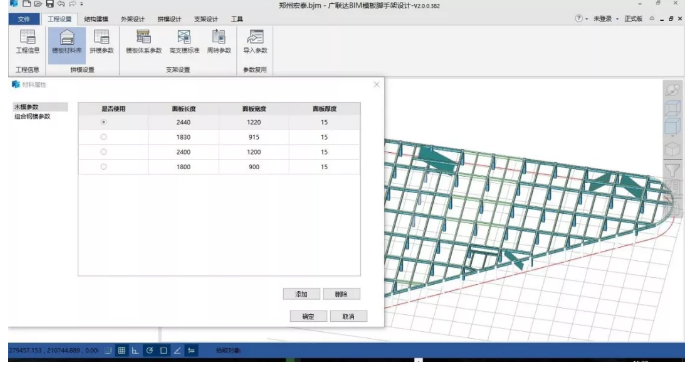Viewport: 695px width, 365px height.
Task: Click the new file icon in title bar
Action: 27,4
